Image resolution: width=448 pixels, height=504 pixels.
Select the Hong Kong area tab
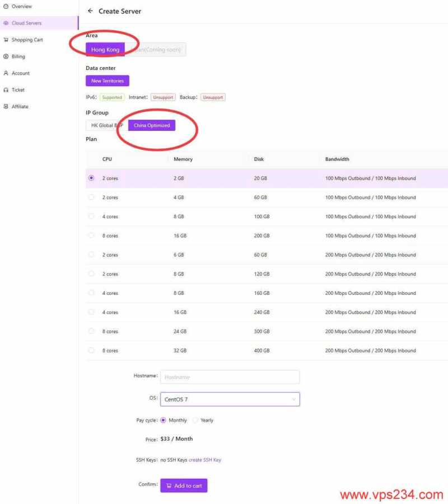click(105, 50)
